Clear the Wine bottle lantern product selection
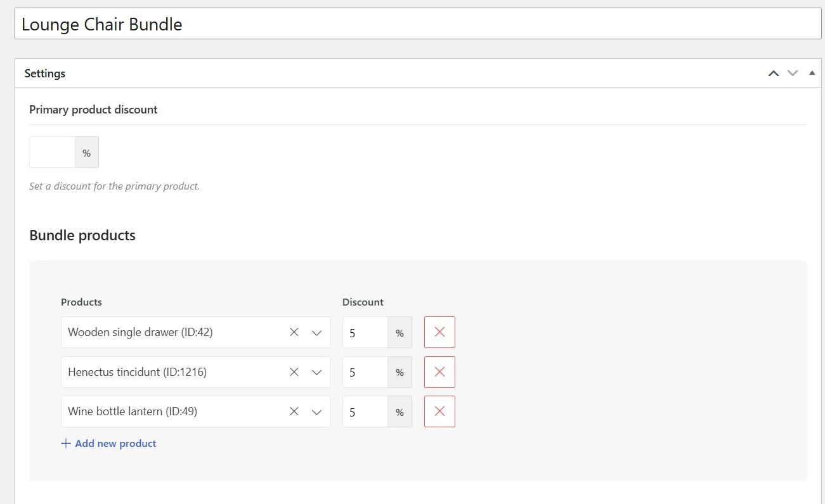 tap(294, 411)
